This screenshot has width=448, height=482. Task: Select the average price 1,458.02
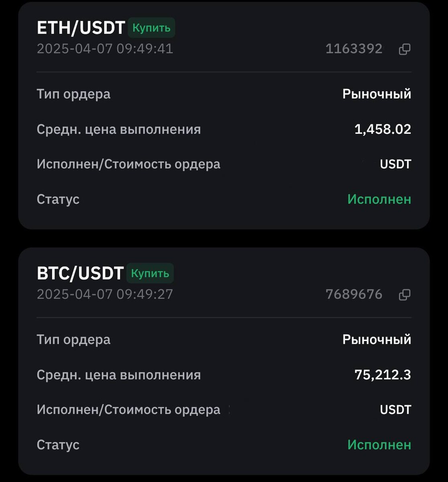click(383, 129)
